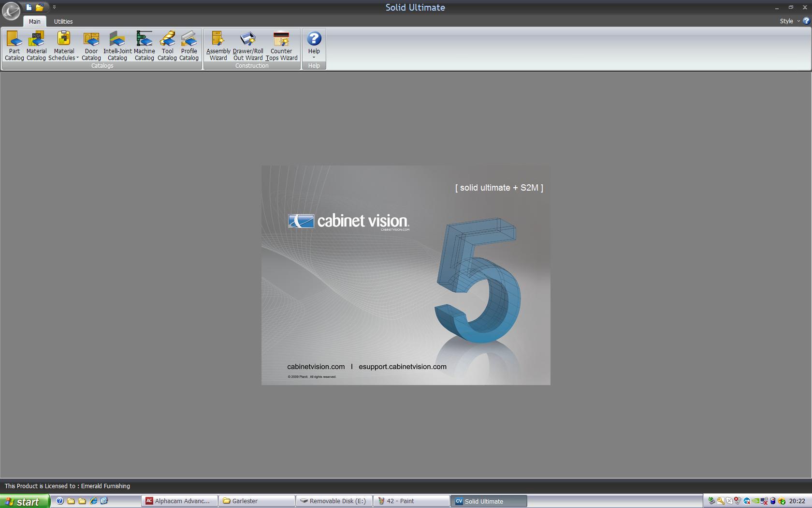Open the Part Catalog
The image size is (812, 508).
click(14, 46)
